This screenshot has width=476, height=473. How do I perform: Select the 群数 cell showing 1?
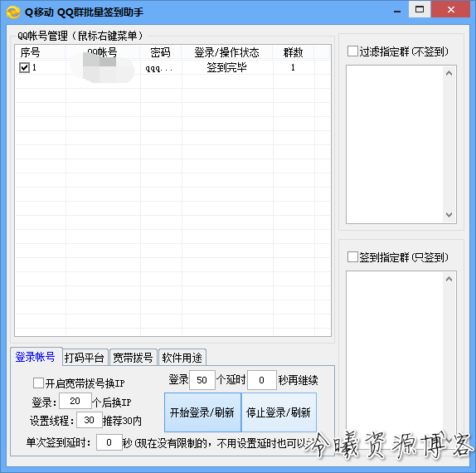click(294, 67)
